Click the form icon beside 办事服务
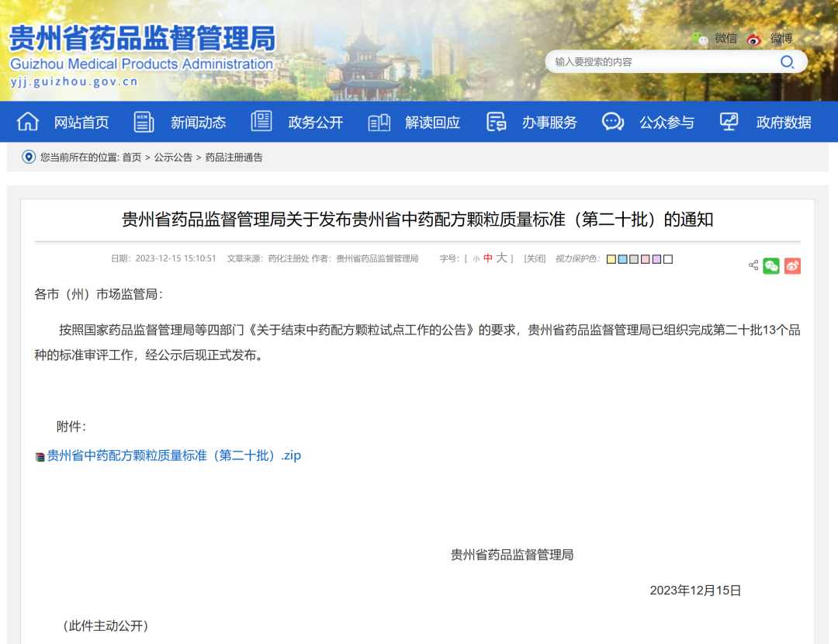The height and width of the screenshot is (644, 838). [497, 122]
